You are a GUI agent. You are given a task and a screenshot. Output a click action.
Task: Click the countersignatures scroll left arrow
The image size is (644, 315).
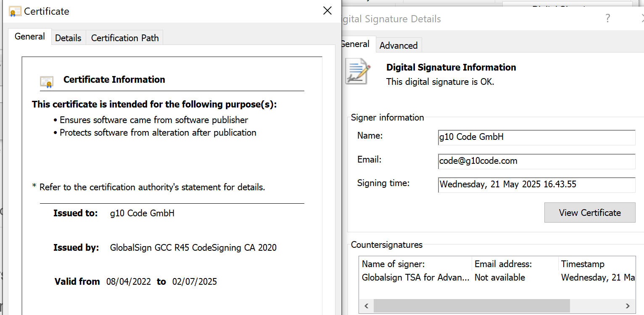[x=366, y=306]
